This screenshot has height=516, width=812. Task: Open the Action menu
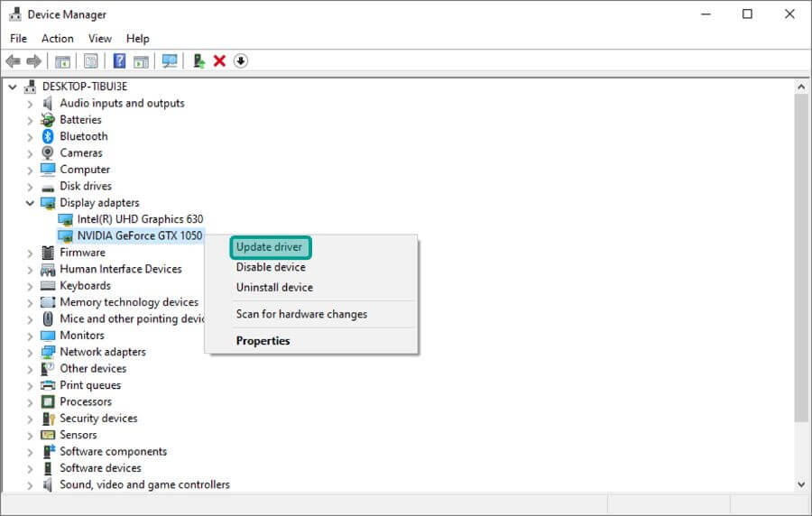tap(58, 39)
